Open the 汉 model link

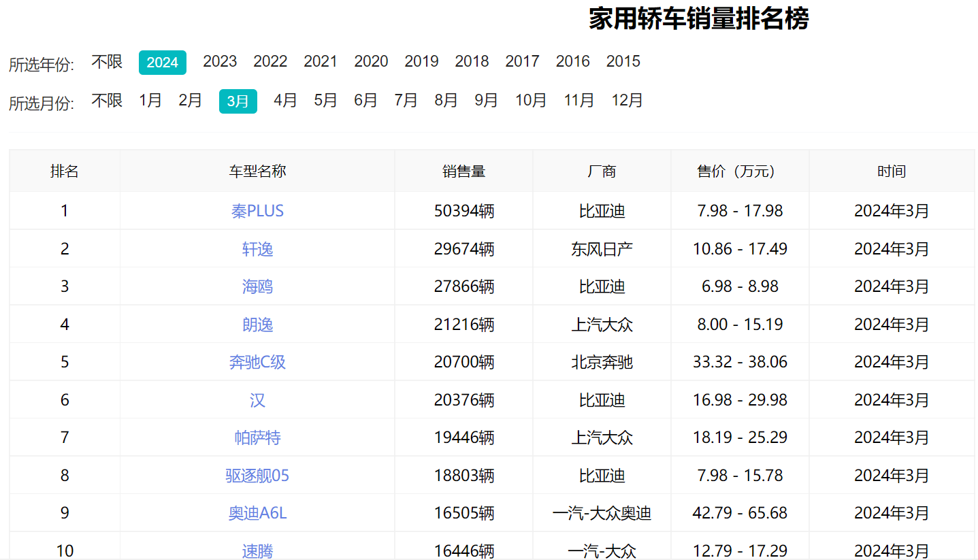coord(257,400)
